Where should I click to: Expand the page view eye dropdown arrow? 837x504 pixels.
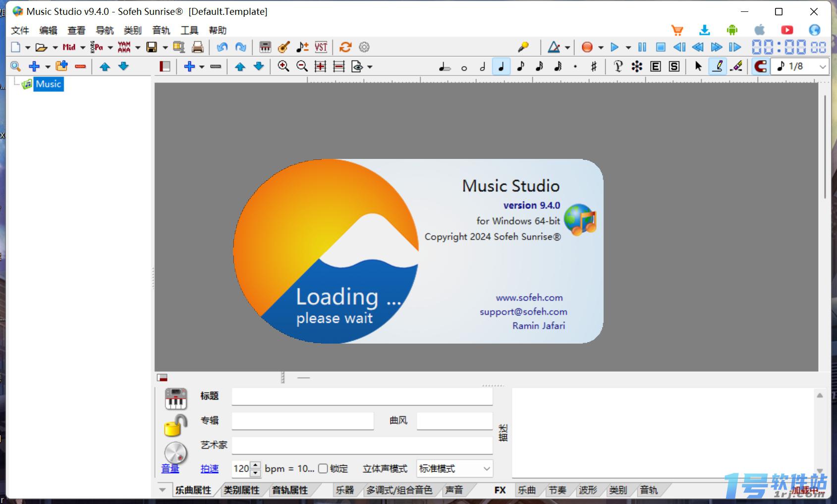(x=370, y=67)
